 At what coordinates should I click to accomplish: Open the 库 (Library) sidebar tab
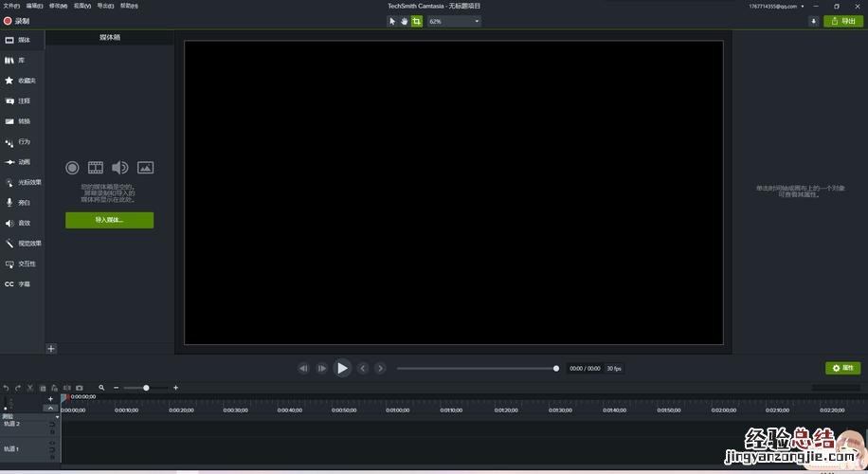(22, 61)
